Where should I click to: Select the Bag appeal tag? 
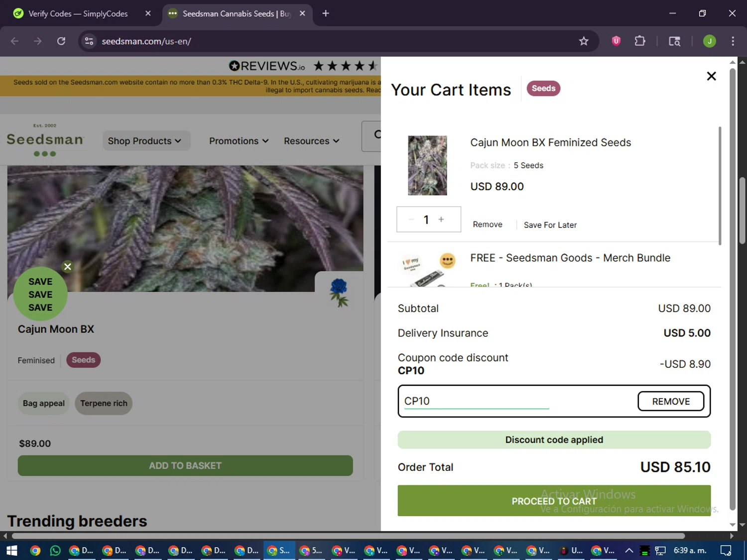click(44, 403)
